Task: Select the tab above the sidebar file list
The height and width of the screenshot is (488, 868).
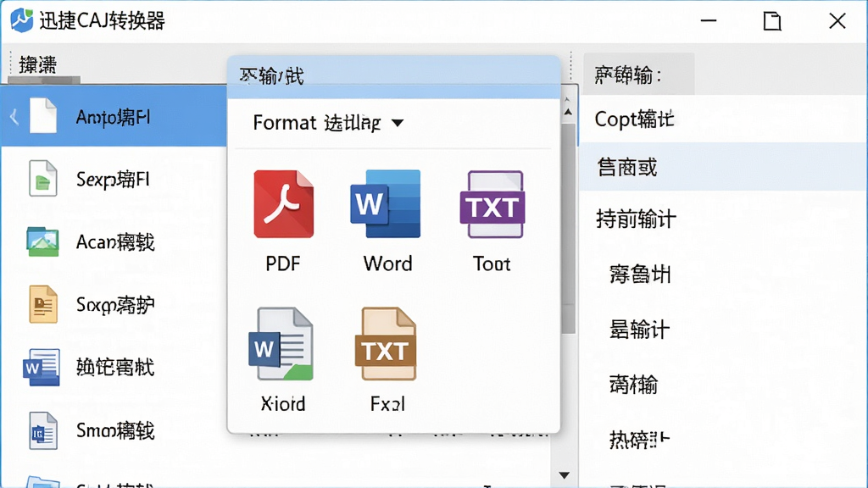Action: (37, 66)
